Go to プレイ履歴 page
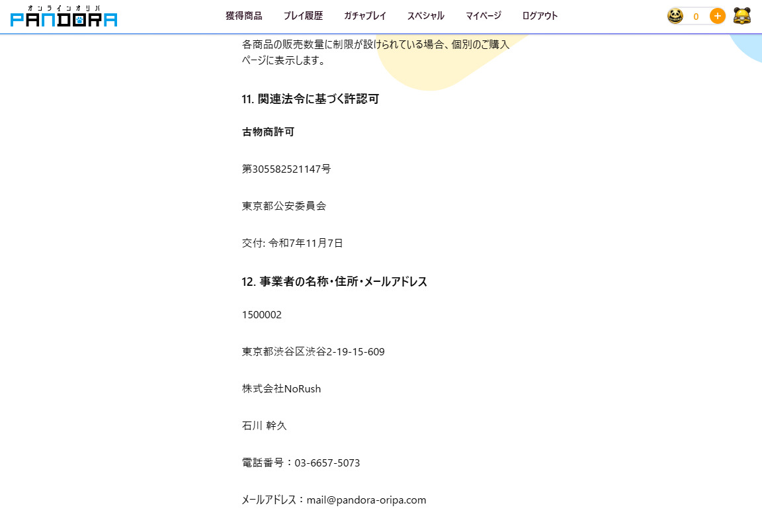 [303, 16]
